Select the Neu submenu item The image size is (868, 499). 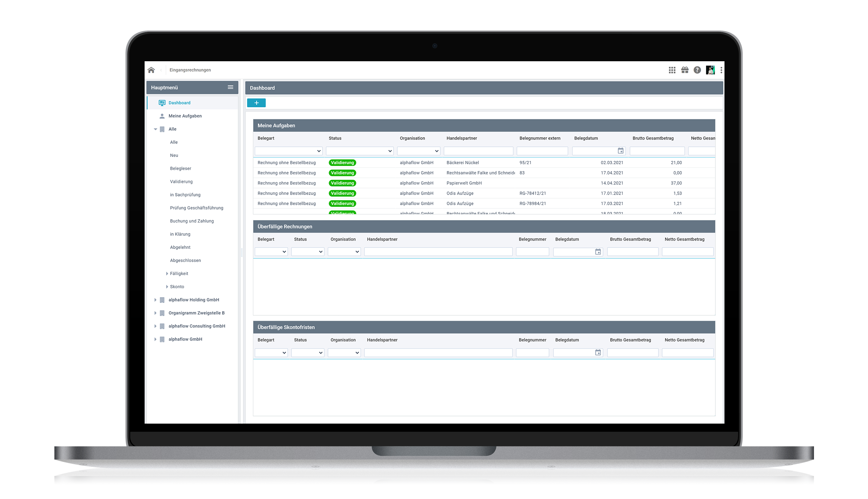coord(174,155)
